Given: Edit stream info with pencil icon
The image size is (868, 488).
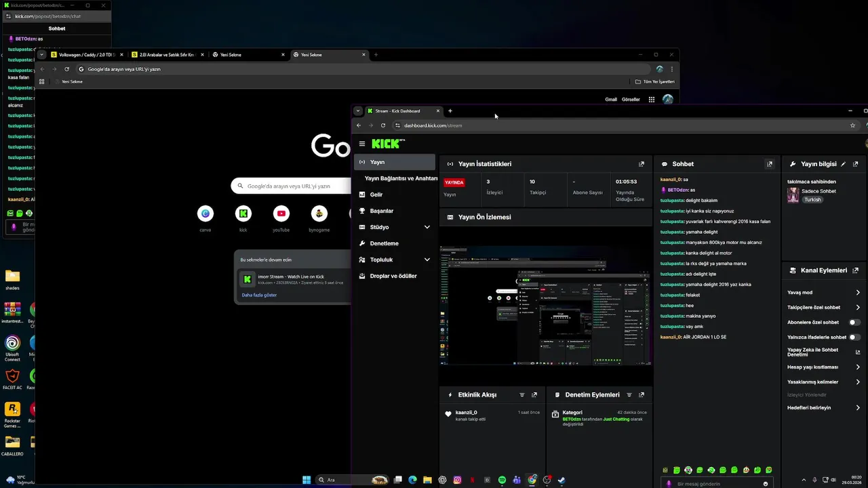Looking at the screenshot, I should tap(844, 164).
